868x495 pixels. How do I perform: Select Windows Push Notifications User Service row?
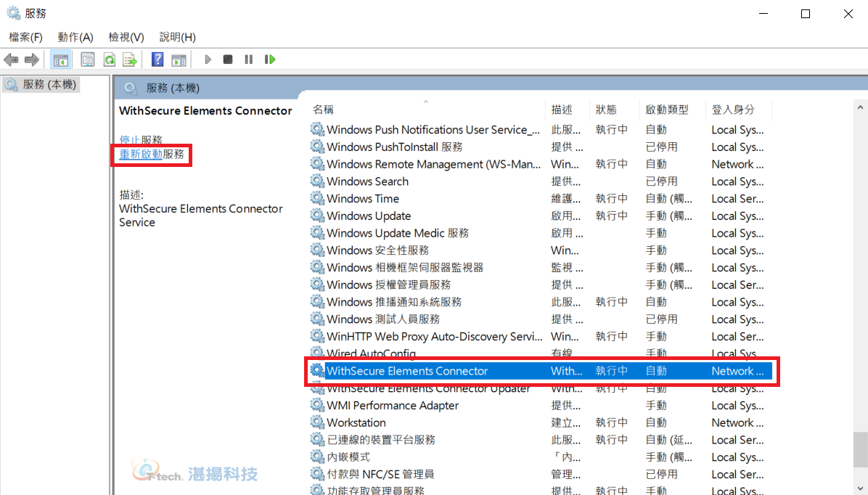(x=540, y=130)
